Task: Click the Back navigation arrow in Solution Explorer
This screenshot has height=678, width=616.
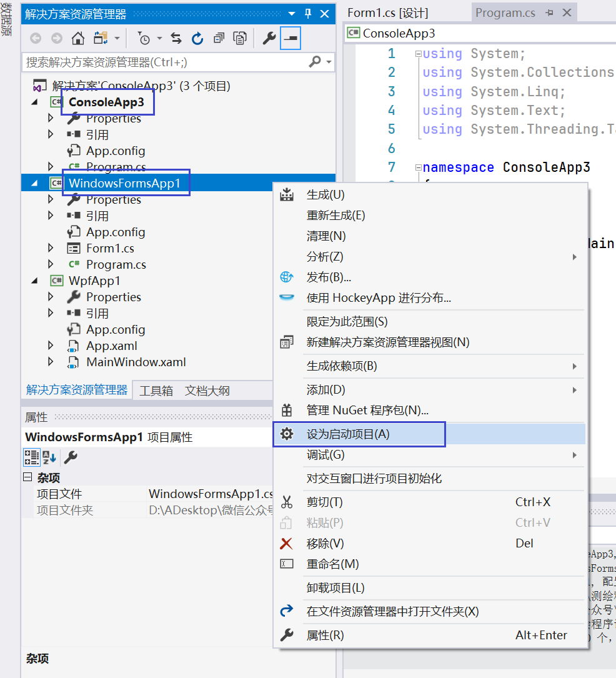Action: pyautogui.click(x=36, y=39)
